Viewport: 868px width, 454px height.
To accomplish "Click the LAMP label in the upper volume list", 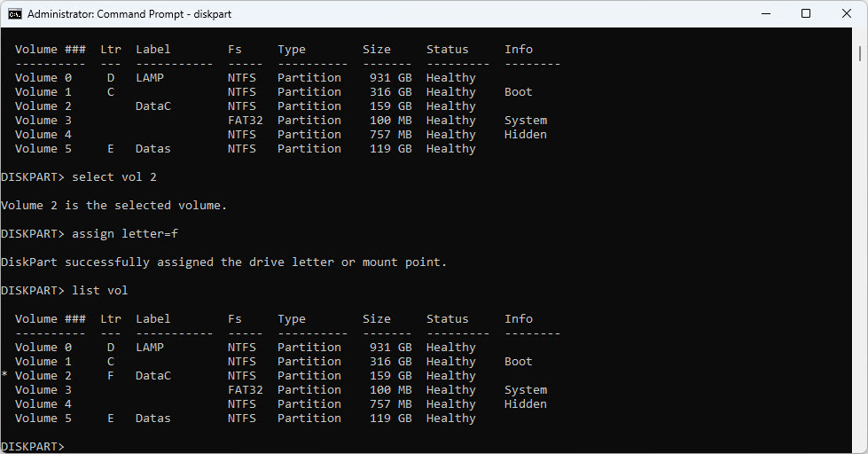I will coord(150,78).
